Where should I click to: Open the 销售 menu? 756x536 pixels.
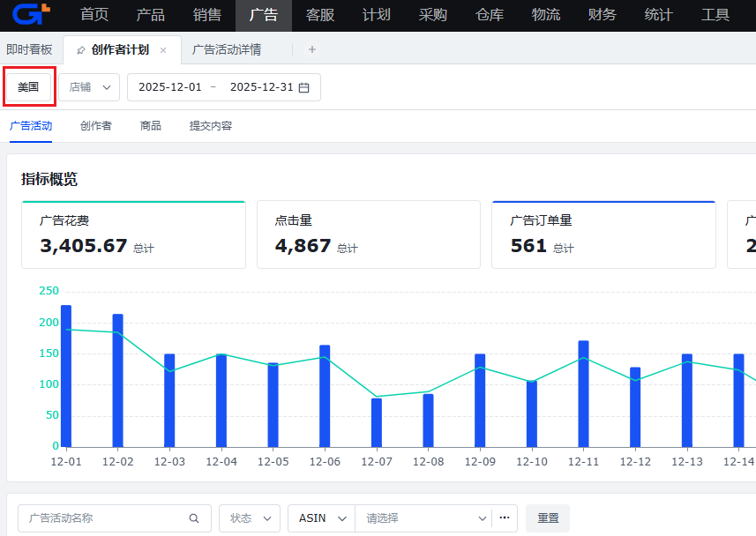pyautogui.click(x=207, y=15)
